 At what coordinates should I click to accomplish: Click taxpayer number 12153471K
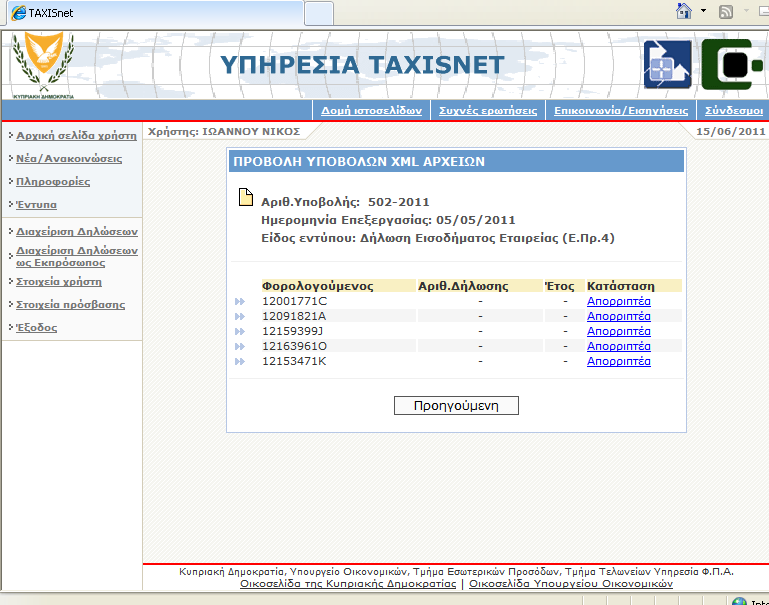point(294,362)
